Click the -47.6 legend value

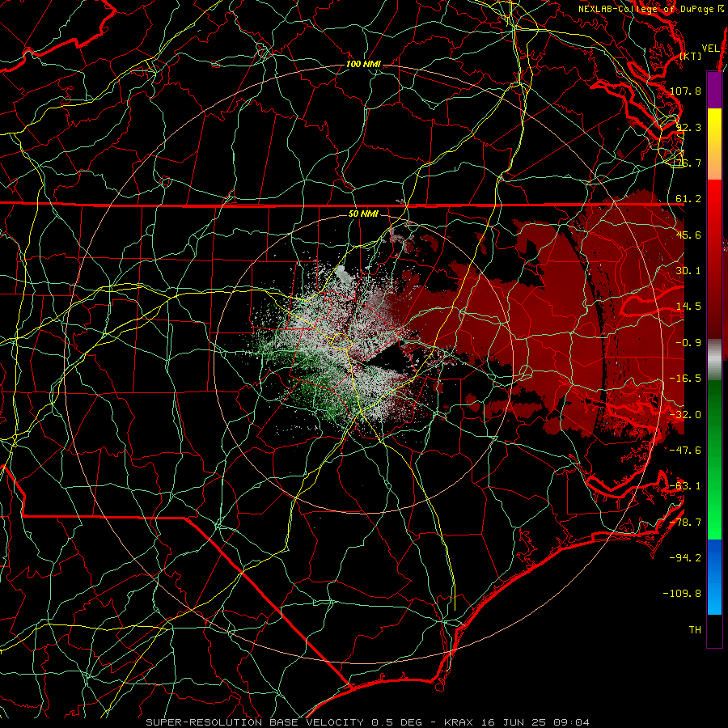click(685, 451)
